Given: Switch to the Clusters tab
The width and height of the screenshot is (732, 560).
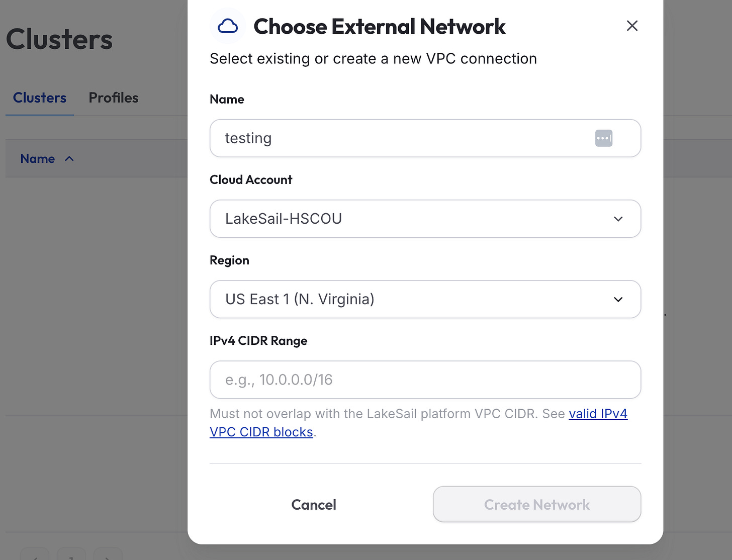Looking at the screenshot, I should pyautogui.click(x=40, y=98).
